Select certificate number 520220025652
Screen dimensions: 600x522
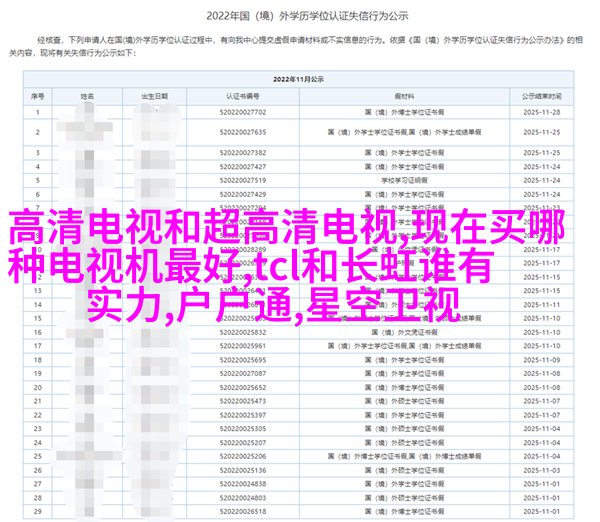click(x=243, y=388)
